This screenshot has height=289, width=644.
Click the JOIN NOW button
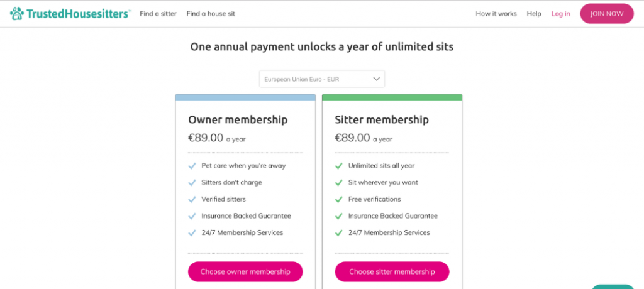point(607,14)
